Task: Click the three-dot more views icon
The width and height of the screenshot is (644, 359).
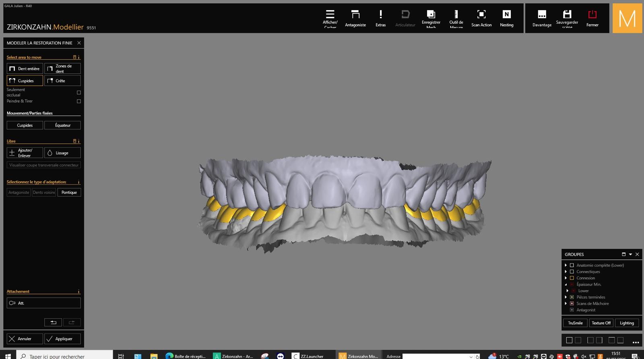Action: coord(636,342)
